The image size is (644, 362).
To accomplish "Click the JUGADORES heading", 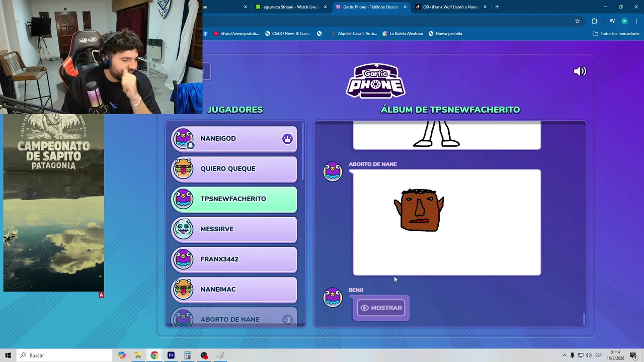I will pos(235,110).
